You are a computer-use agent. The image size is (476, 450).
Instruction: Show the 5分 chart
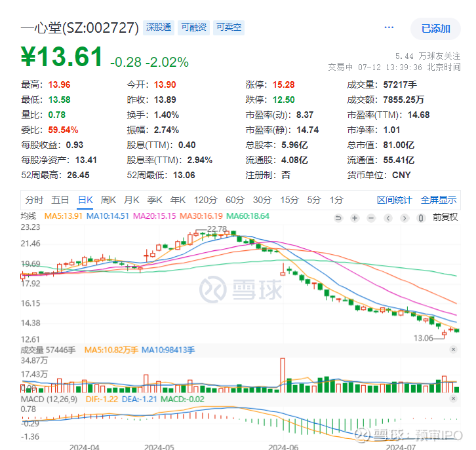pos(314,200)
